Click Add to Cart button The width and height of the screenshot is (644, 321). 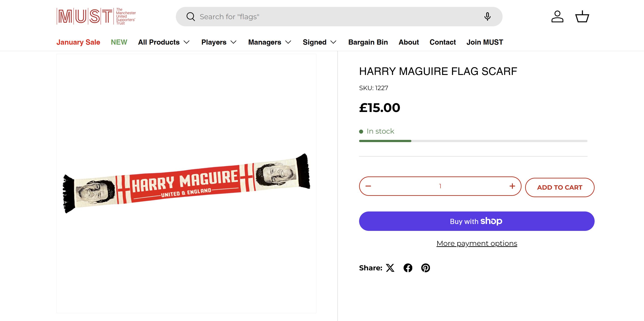560,187
